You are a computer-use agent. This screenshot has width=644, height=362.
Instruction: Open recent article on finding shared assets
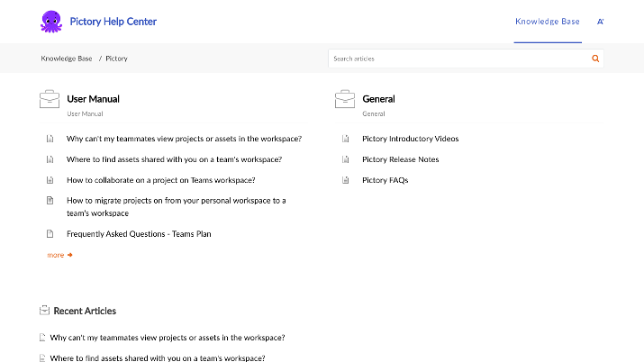[x=158, y=357]
